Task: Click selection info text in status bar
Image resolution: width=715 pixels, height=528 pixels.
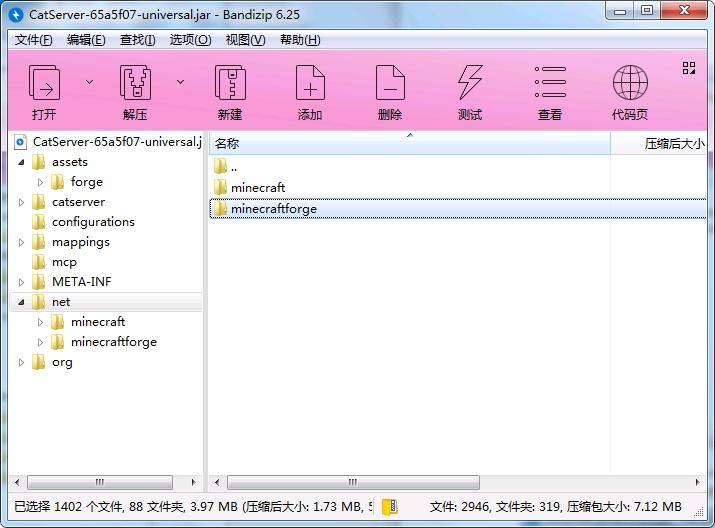Action: pyautogui.click(x=193, y=507)
